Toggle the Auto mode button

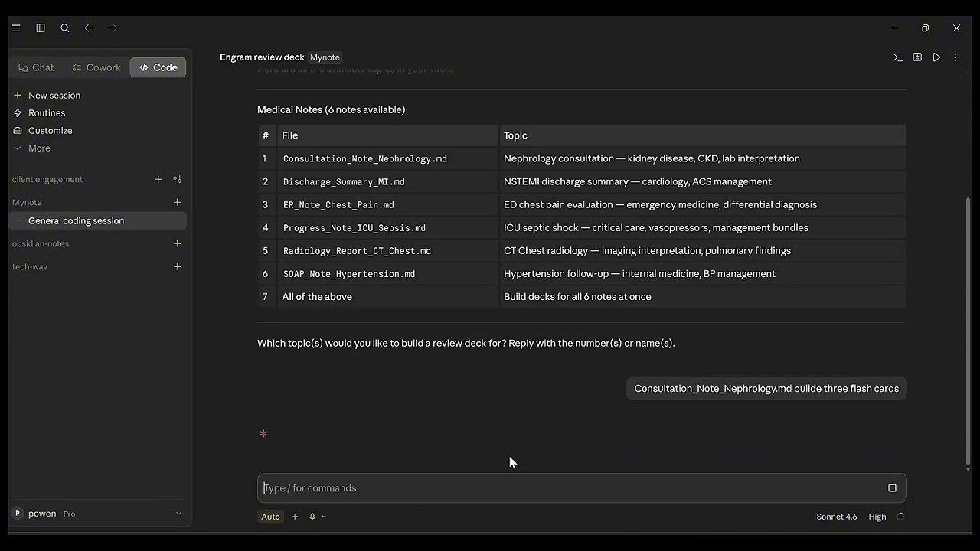271,517
